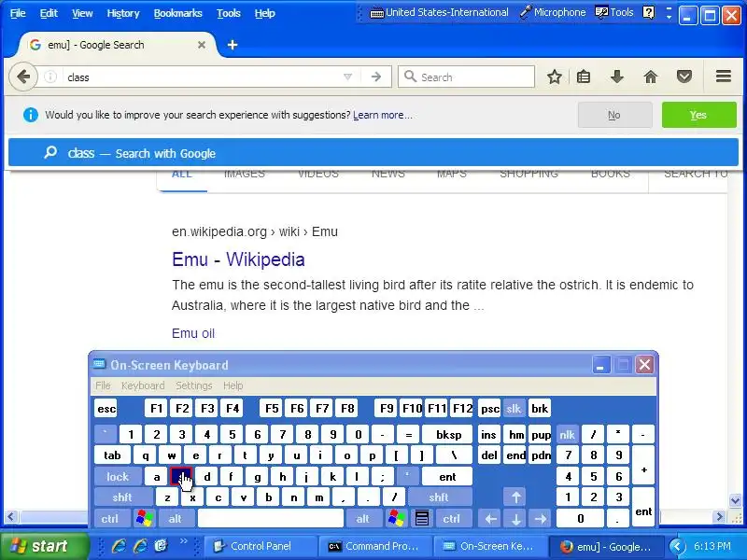Image resolution: width=747 pixels, height=560 pixels.
Task: Click the spacebar on On-Screen Keyboard
Action: tap(271, 518)
